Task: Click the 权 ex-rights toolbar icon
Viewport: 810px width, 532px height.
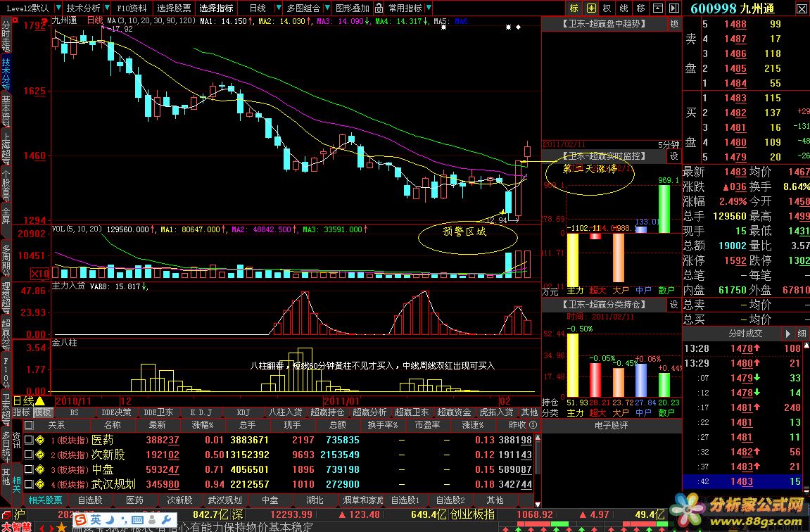Action: 607,8
